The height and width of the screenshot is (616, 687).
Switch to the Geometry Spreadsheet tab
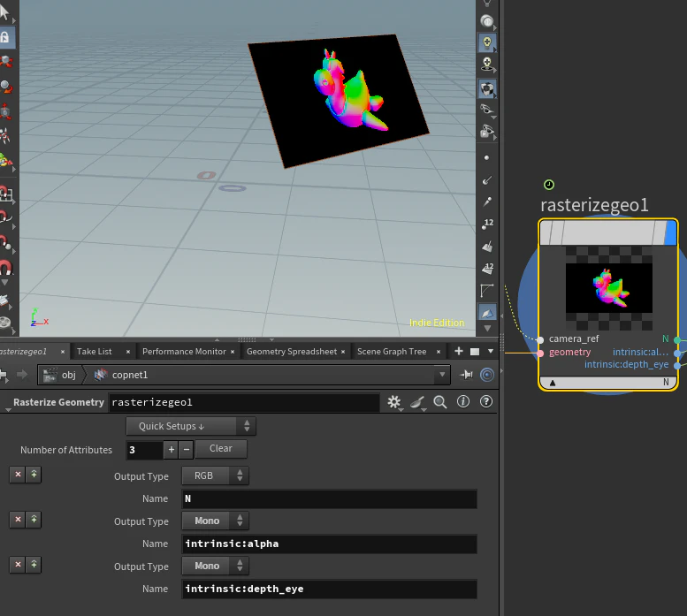pyautogui.click(x=292, y=351)
